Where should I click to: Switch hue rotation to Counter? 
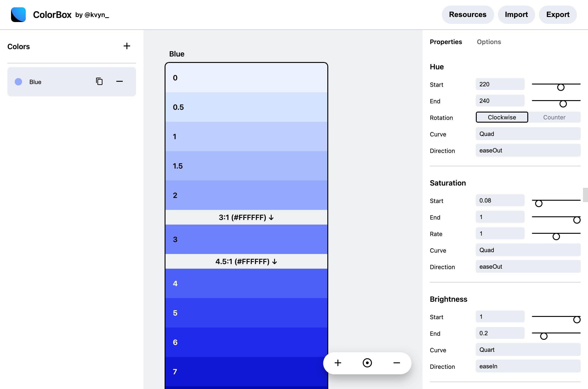point(554,117)
